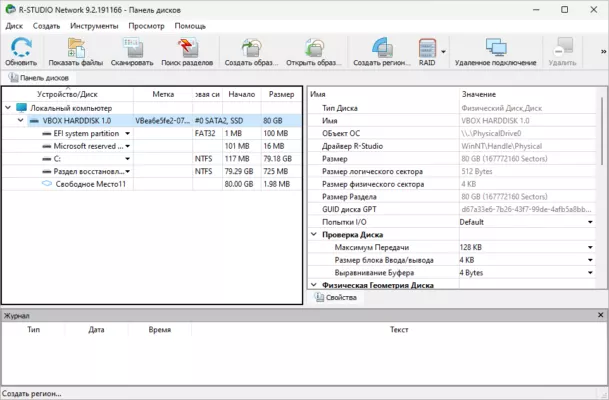This screenshot has width=609, height=400.
Task: Collapse Физическая Геометрия Диска section
Action: click(x=314, y=285)
